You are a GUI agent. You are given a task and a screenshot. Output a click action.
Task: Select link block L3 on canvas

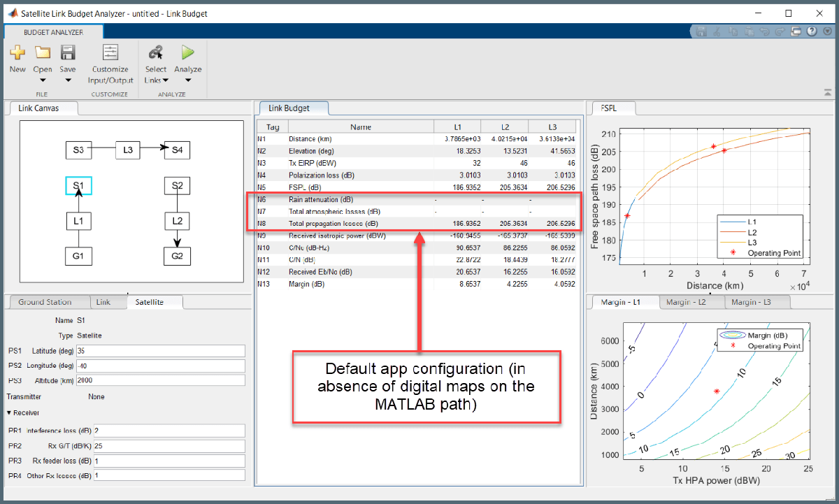pos(128,150)
